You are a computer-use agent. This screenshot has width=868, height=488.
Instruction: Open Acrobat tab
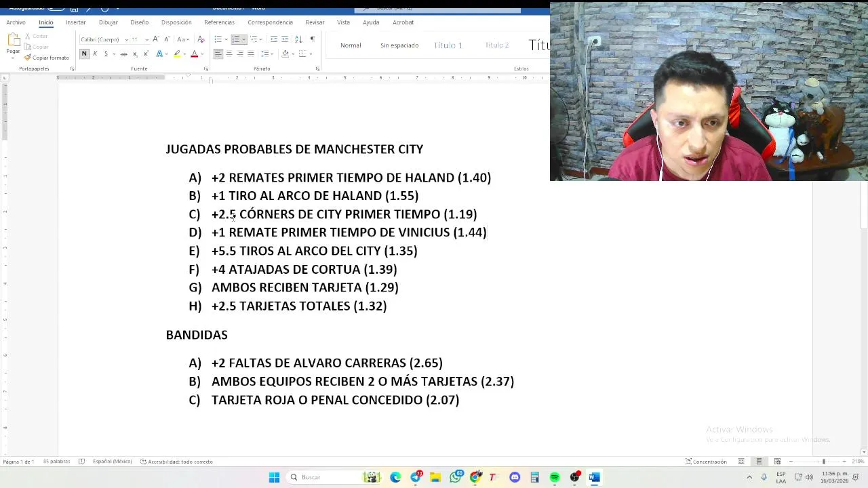pos(403,22)
